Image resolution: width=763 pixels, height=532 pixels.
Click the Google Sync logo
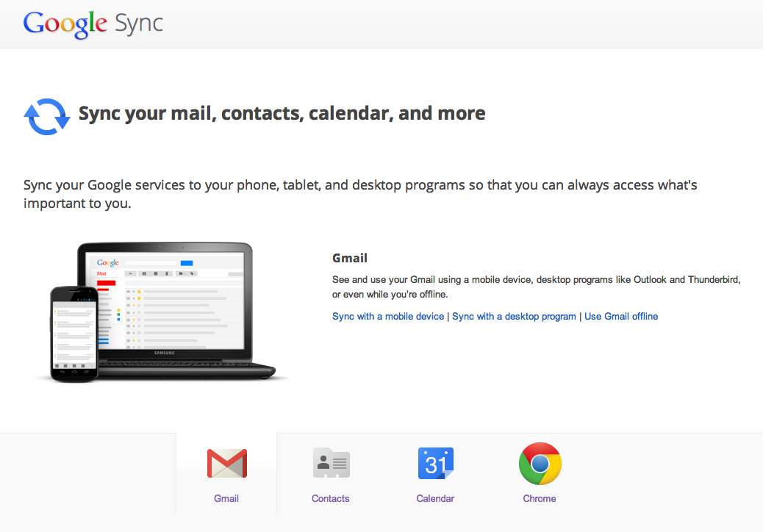click(x=93, y=24)
